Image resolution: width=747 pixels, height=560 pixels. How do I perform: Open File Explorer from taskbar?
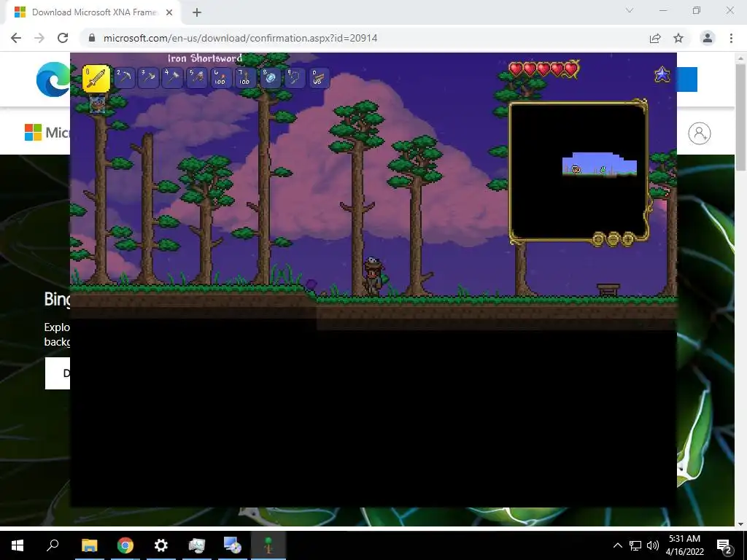click(x=89, y=545)
